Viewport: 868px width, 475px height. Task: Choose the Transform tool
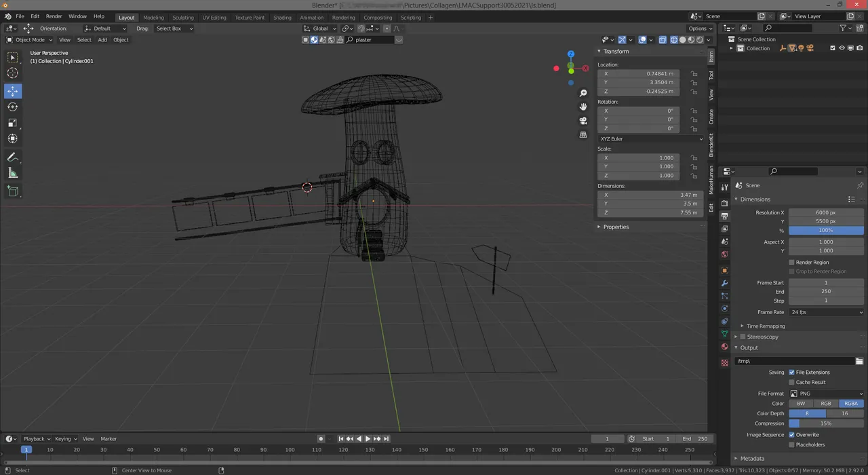pos(13,138)
